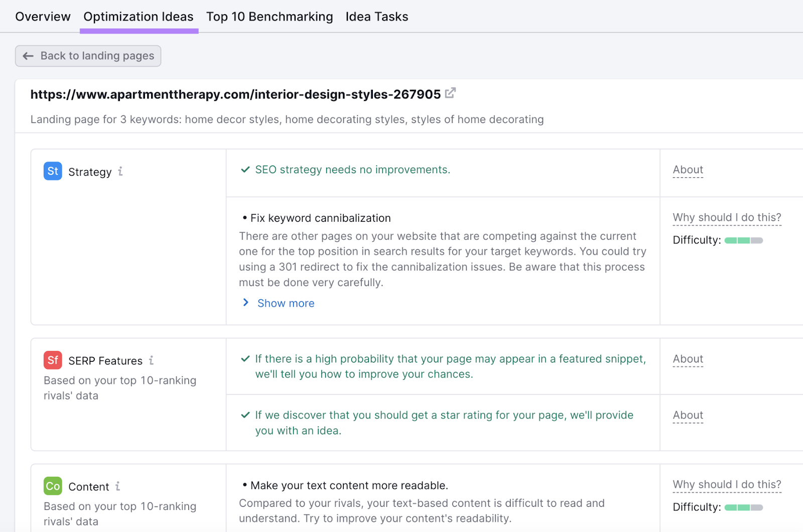803x532 pixels.
Task: Click About next to the SEO strategy message
Action: 688,170
